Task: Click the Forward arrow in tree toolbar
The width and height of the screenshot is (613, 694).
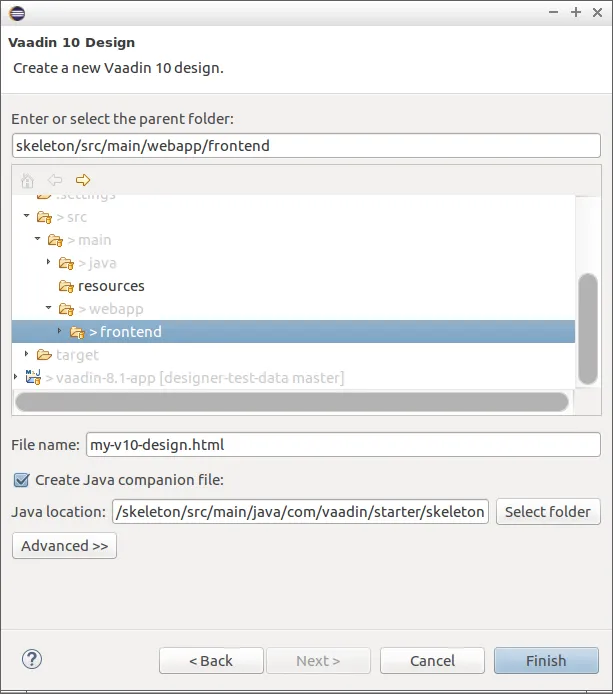Action: 83,180
